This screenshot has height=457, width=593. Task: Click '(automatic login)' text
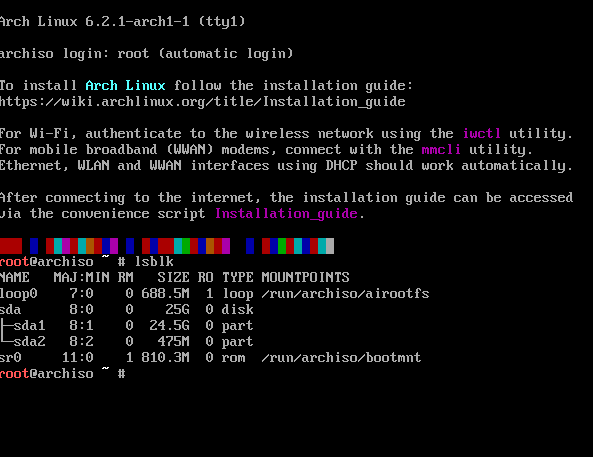pyautogui.click(x=226, y=53)
